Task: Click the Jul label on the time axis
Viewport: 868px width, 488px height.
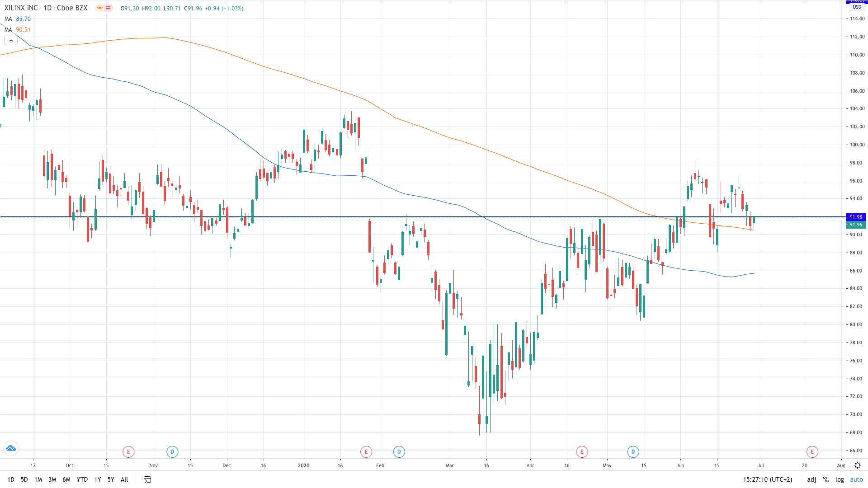Action: click(761, 465)
